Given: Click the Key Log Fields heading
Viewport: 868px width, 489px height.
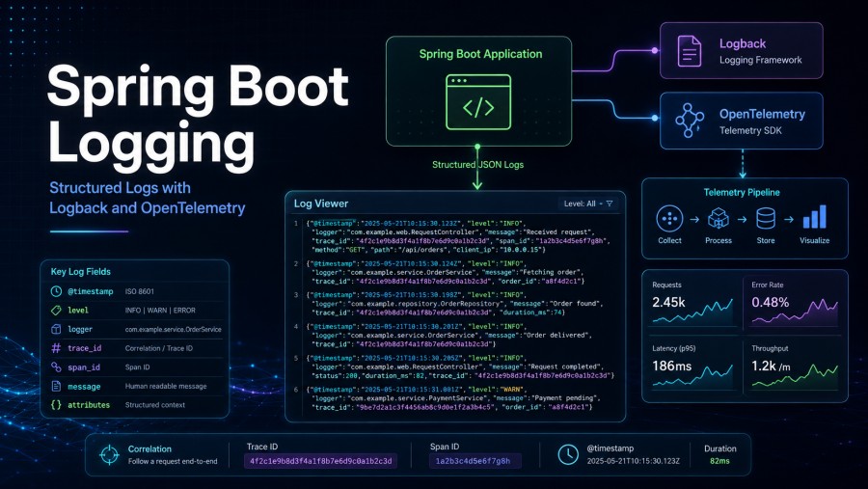Looking at the screenshot, I should 81,271.
